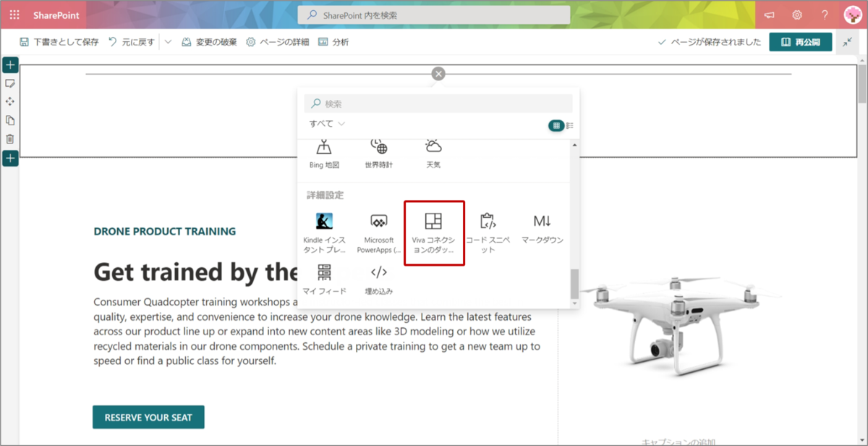Open the user account avatar
This screenshot has width=868, height=446.
click(x=852, y=14)
